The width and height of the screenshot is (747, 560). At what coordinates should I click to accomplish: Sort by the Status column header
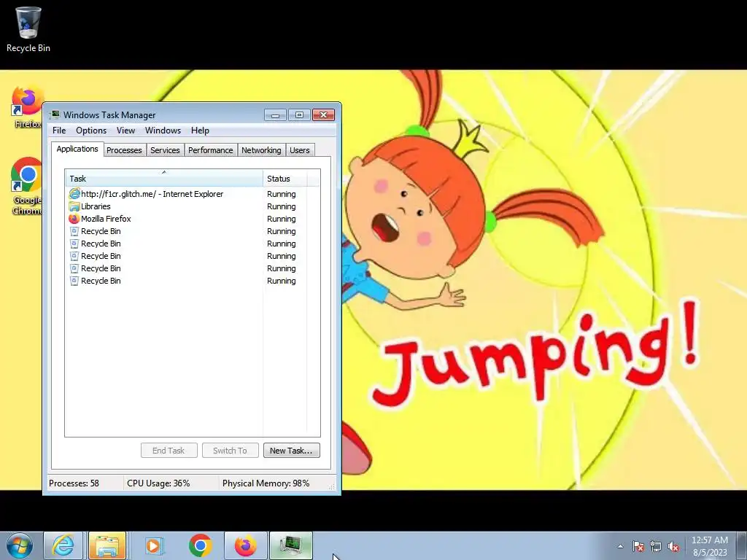[285, 178]
